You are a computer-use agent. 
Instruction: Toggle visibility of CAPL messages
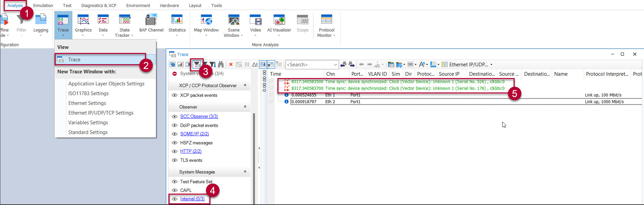click(x=175, y=190)
